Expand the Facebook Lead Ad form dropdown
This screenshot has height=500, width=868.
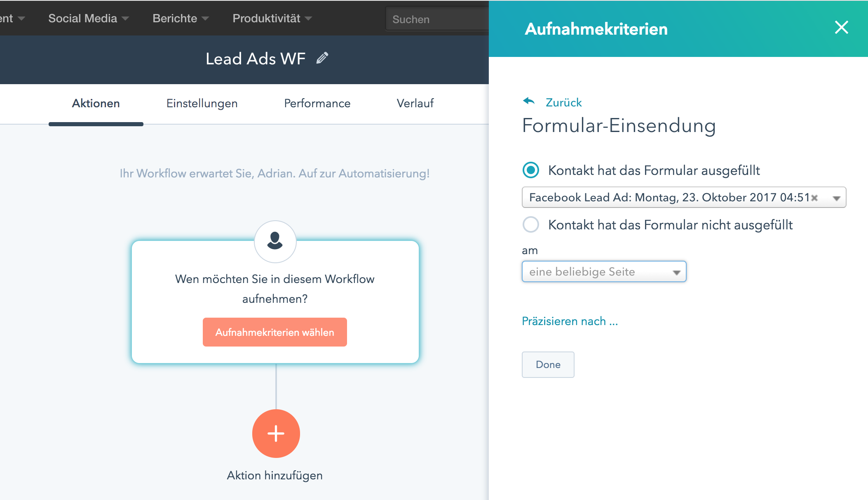click(x=836, y=198)
